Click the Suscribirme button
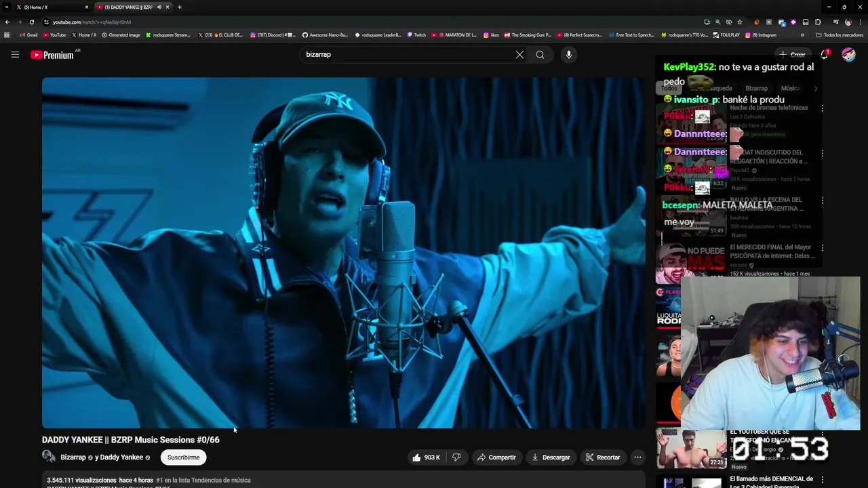 (183, 457)
